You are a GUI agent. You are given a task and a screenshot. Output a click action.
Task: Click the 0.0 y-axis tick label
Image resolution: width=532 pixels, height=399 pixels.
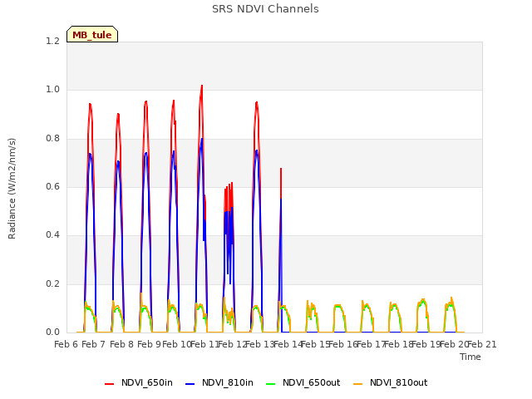tap(52, 332)
